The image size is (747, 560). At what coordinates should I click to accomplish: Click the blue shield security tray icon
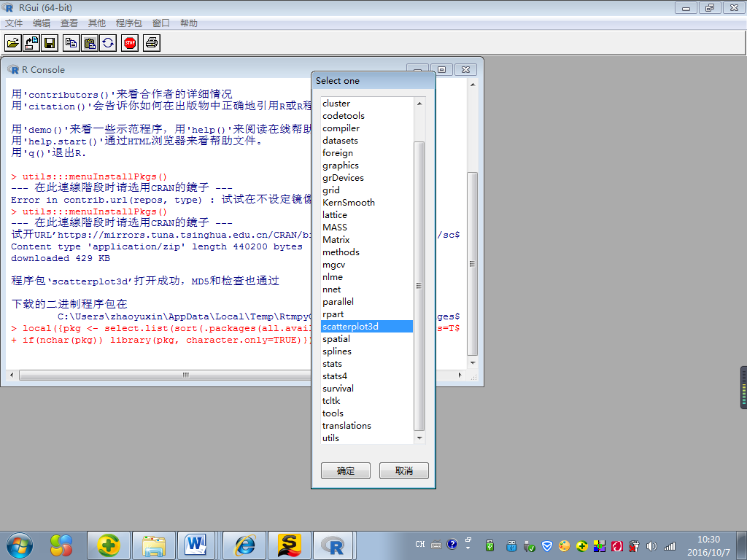pos(547,545)
